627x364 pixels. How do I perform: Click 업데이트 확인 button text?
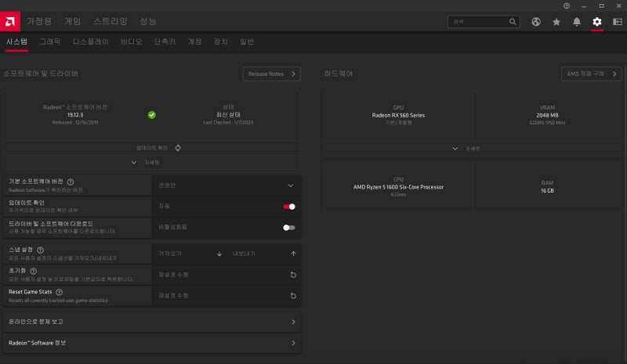152,148
